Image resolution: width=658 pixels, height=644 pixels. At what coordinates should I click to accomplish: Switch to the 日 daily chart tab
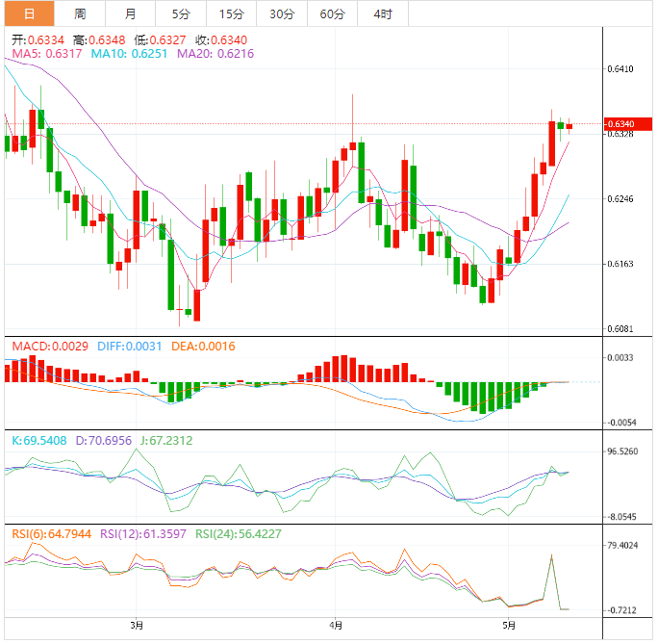(x=29, y=13)
